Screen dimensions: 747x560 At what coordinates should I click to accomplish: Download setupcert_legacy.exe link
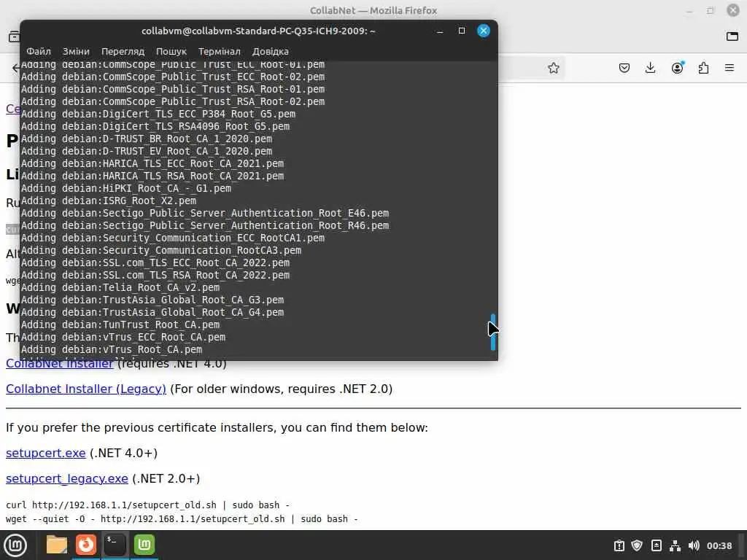tap(66, 478)
